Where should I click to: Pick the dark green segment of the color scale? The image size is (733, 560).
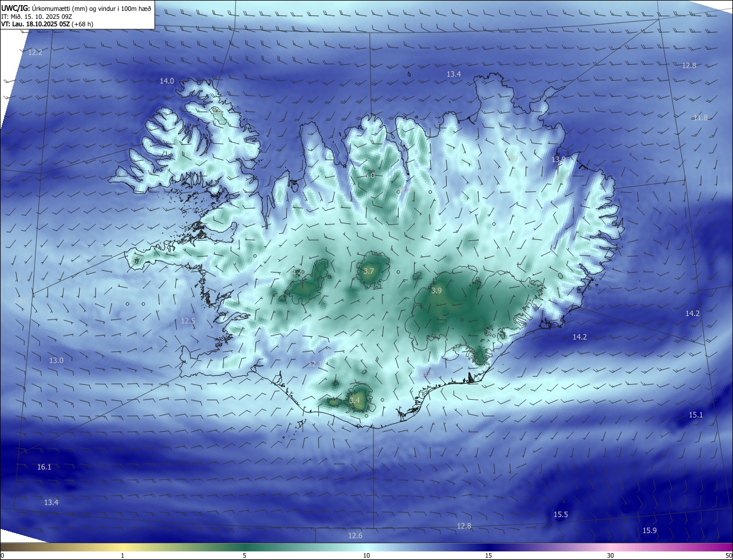pos(245,547)
